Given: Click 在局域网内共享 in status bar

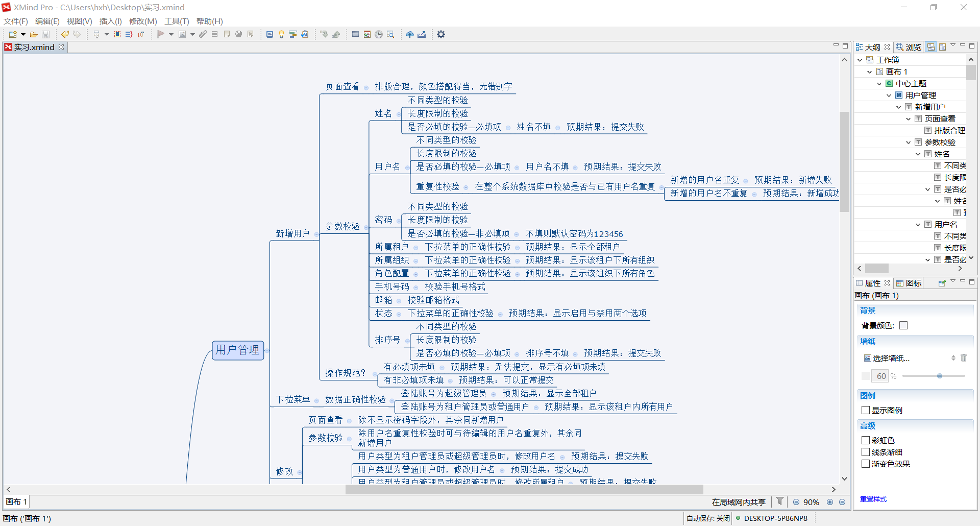Looking at the screenshot, I should coord(738,502).
